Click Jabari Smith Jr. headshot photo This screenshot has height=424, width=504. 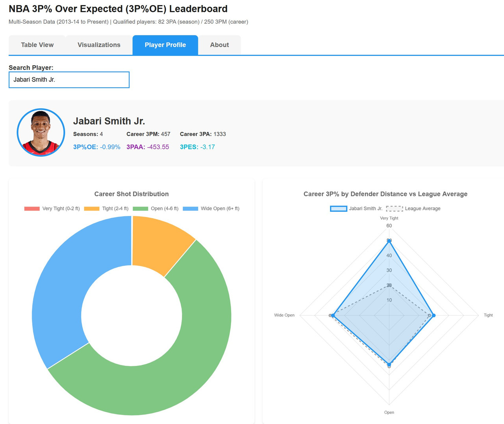pyautogui.click(x=41, y=132)
